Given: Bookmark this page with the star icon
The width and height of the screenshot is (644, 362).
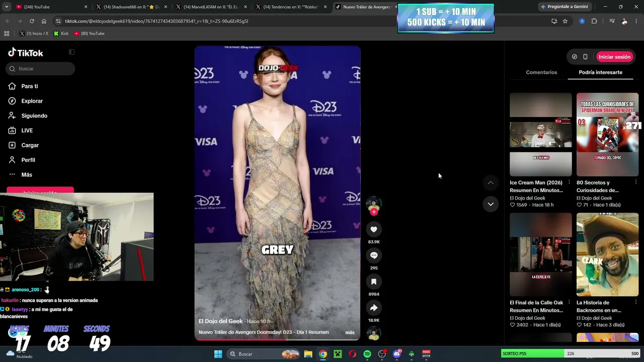Looking at the screenshot, I should (x=565, y=21).
